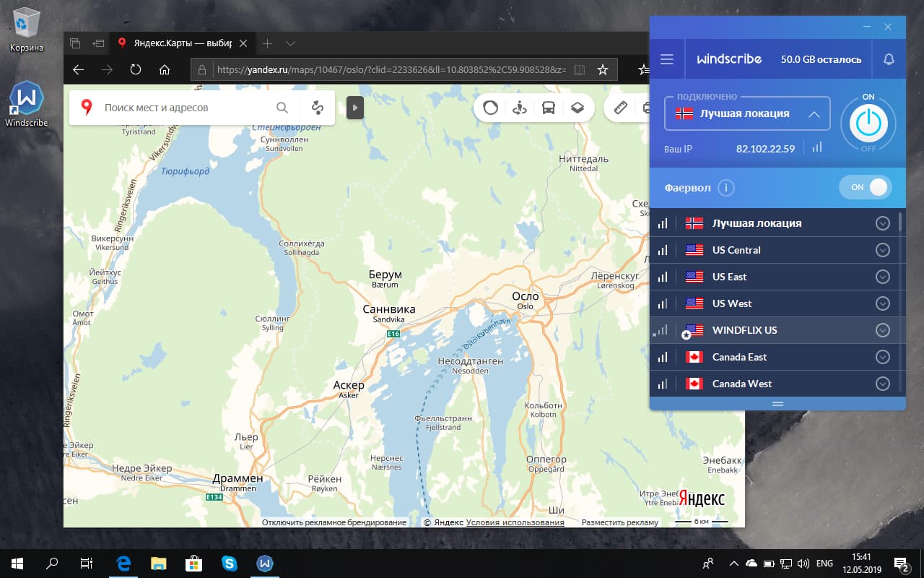Screen dimensions: 924x578
Task: Expand Canada East server list
Action: [882, 357]
